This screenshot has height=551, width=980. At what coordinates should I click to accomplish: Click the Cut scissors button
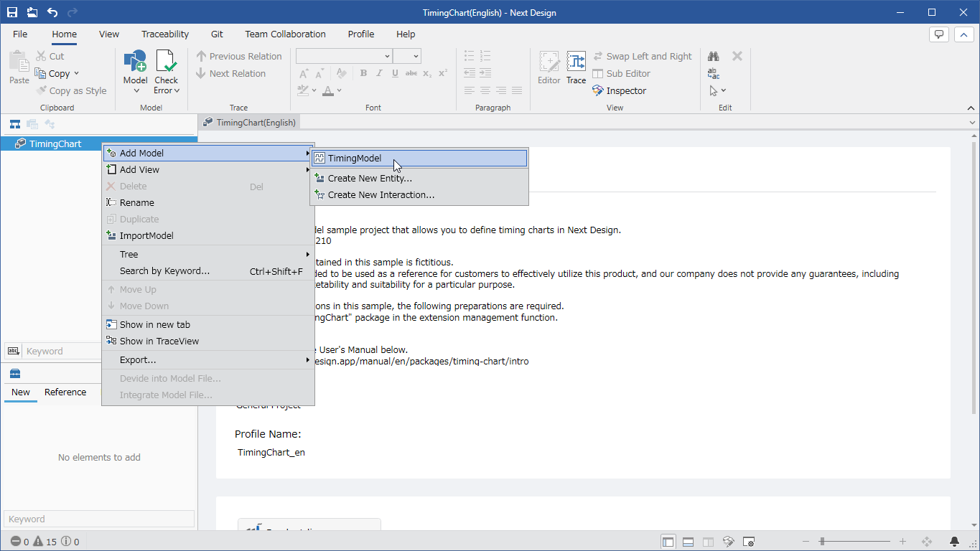[x=50, y=56]
